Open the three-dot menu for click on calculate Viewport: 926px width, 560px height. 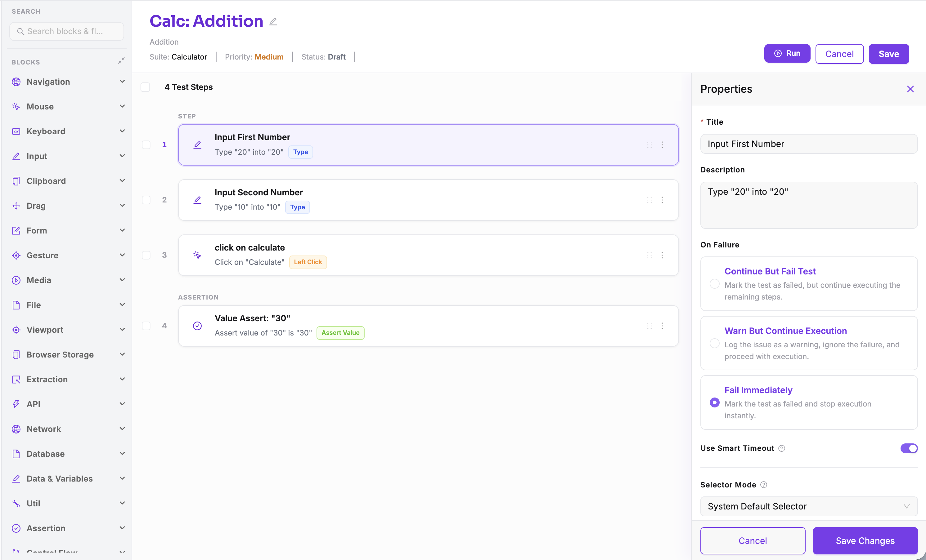(x=662, y=256)
